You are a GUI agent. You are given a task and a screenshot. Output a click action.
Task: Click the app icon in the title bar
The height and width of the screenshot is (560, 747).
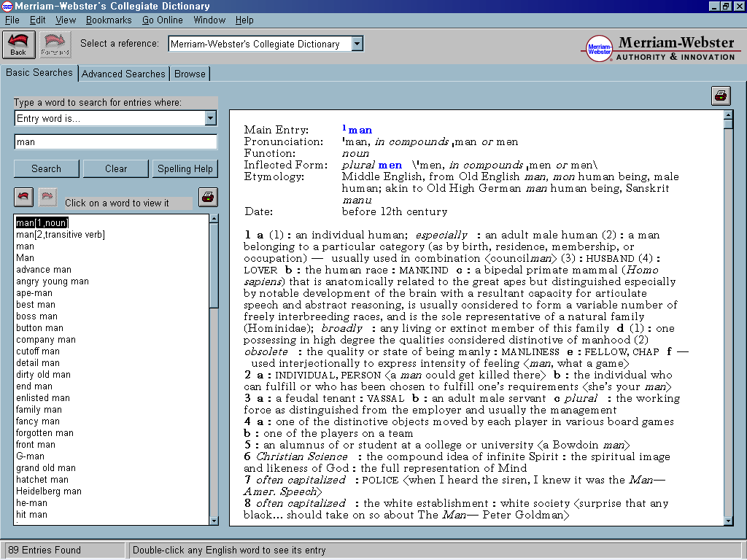pos(7,7)
